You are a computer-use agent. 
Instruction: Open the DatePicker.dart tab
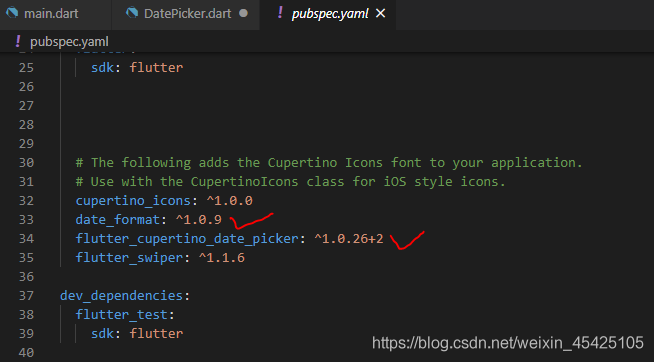pyautogui.click(x=187, y=14)
